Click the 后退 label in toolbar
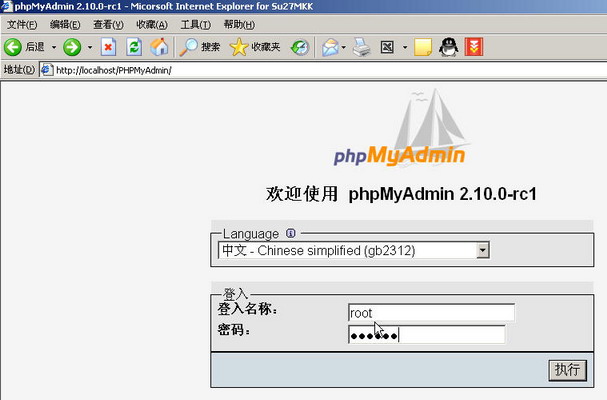Image resolution: width=607 pixels, height=400 pixels. pyautogui.click(x=35, y=47)
